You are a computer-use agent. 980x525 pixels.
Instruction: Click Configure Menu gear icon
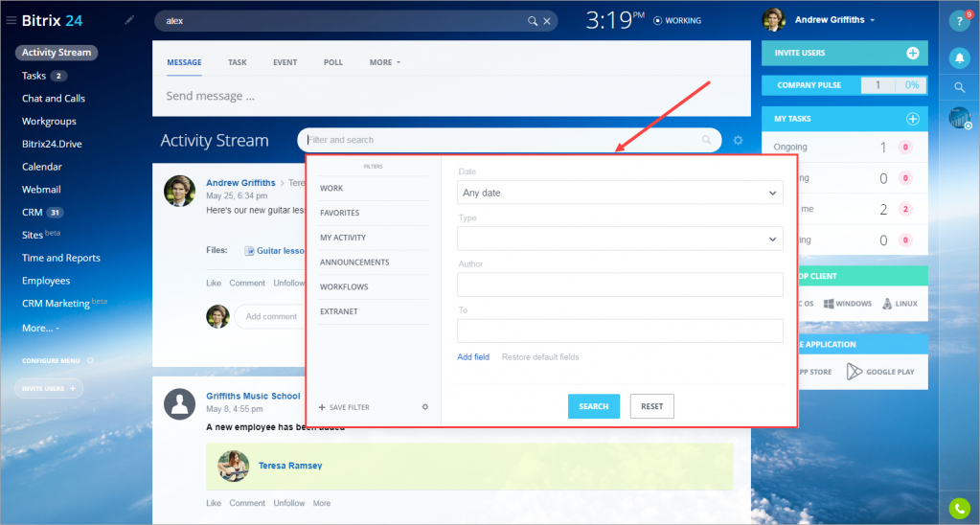tap(90, 360)
